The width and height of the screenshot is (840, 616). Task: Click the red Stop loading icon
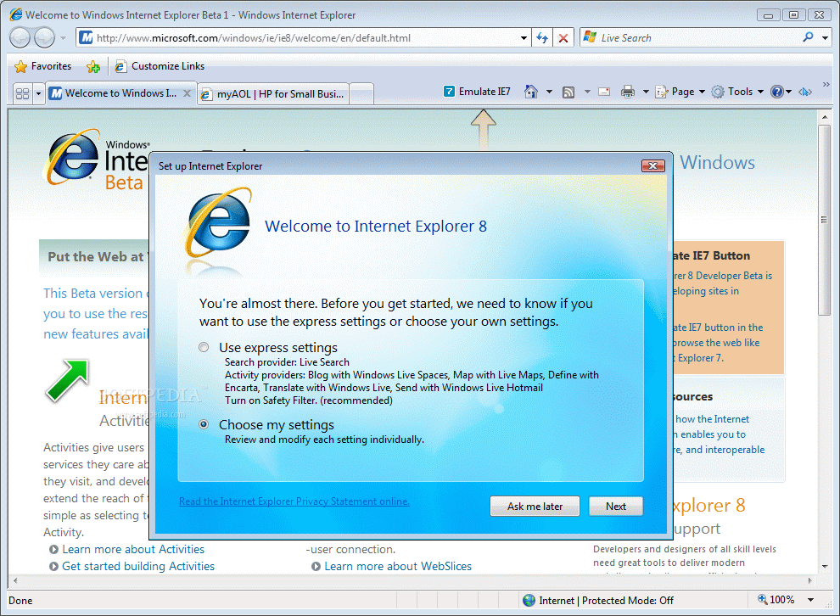click(563, 38)
